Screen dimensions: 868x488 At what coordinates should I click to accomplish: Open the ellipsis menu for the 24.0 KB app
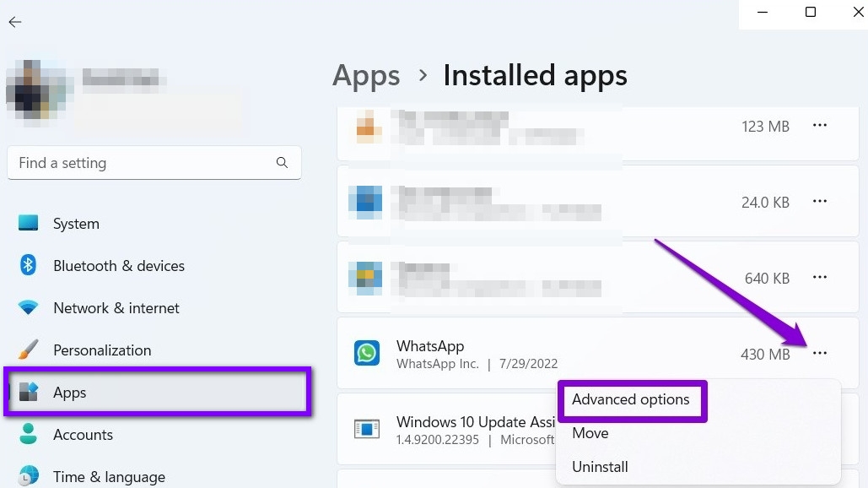click(819, 201)
